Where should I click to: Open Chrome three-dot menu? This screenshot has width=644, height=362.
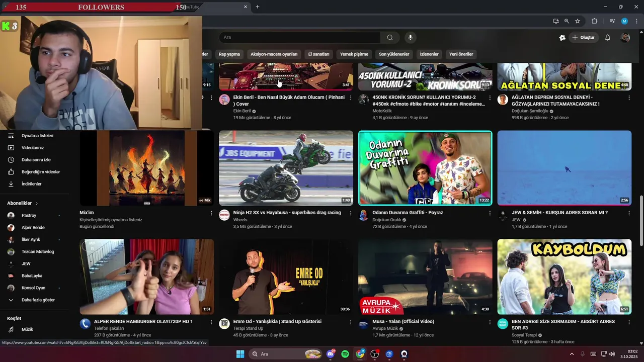tap(637, 21)
